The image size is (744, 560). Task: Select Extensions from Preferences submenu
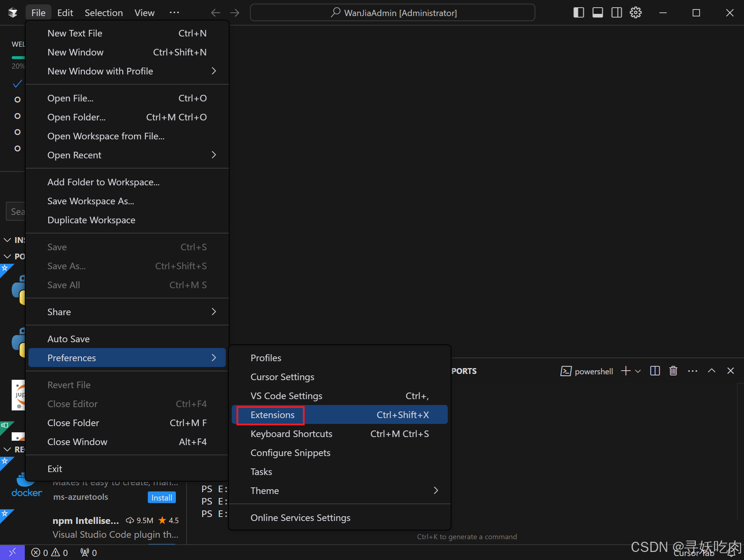(273, 415)
